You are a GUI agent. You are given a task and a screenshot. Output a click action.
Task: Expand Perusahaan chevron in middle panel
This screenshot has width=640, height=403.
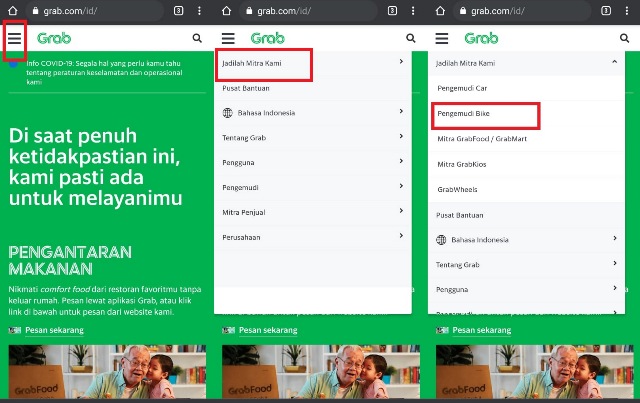(x=401, y=236)
